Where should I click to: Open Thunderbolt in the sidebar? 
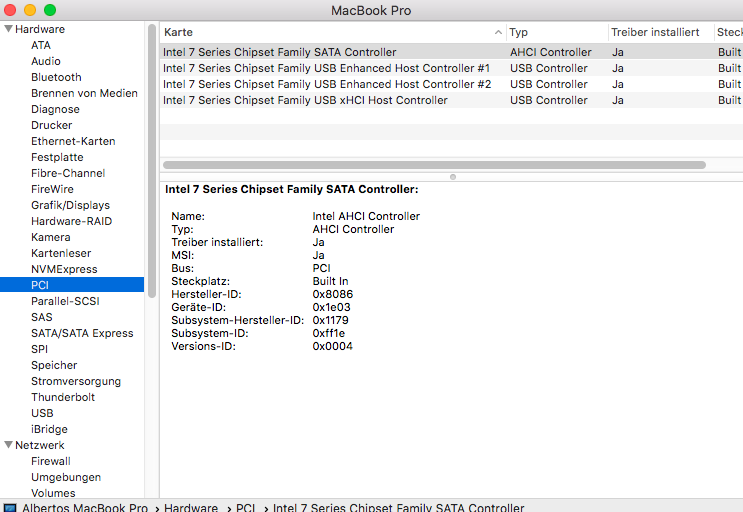(x=63, y=397)
